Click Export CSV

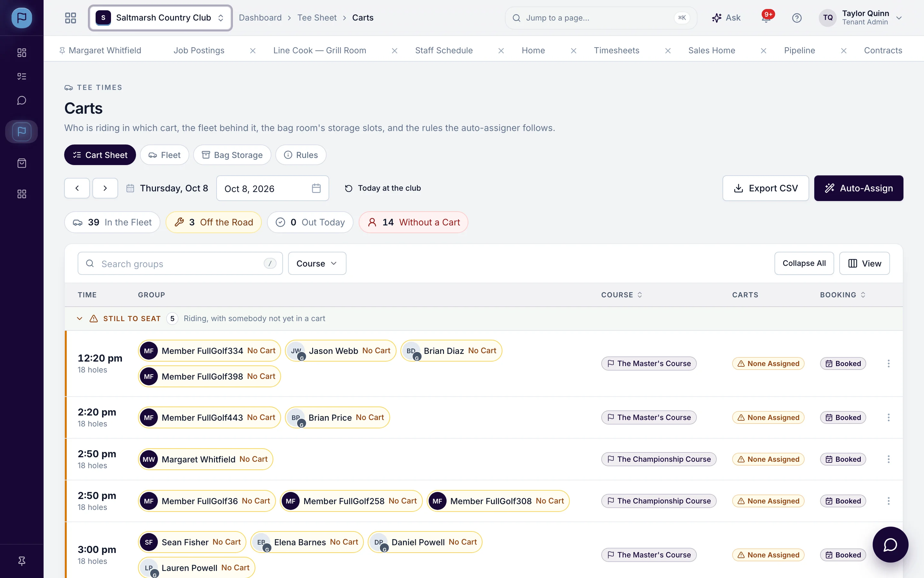pos(766,188)
